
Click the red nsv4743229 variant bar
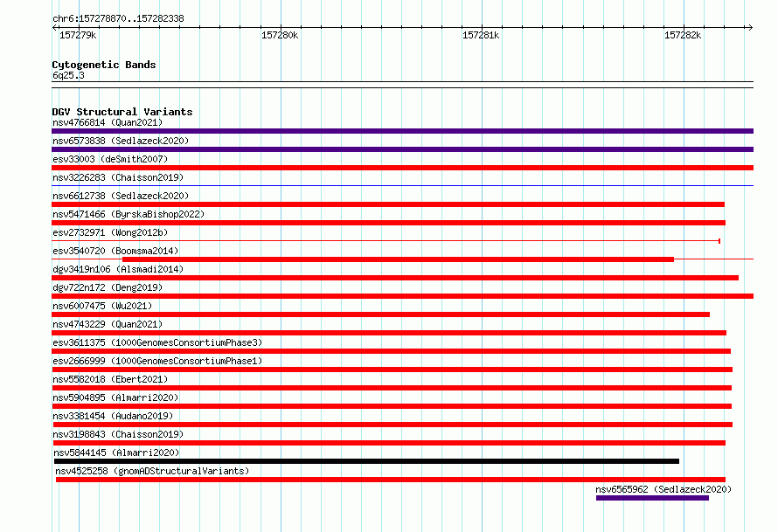[x=389, y=333]
